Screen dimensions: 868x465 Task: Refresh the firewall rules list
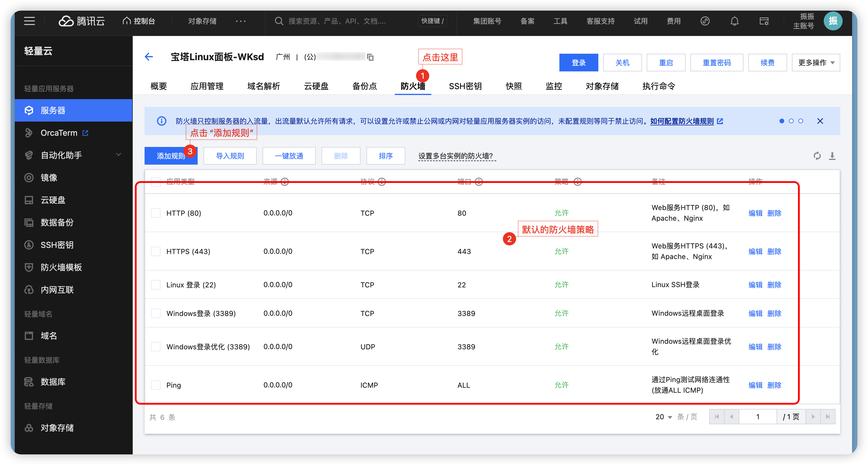817,156
